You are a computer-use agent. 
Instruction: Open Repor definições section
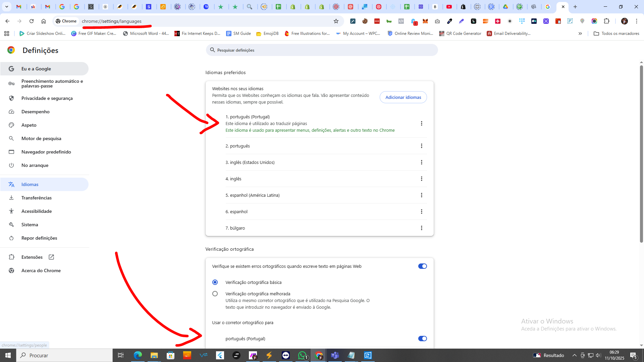(x=44, y=238)
